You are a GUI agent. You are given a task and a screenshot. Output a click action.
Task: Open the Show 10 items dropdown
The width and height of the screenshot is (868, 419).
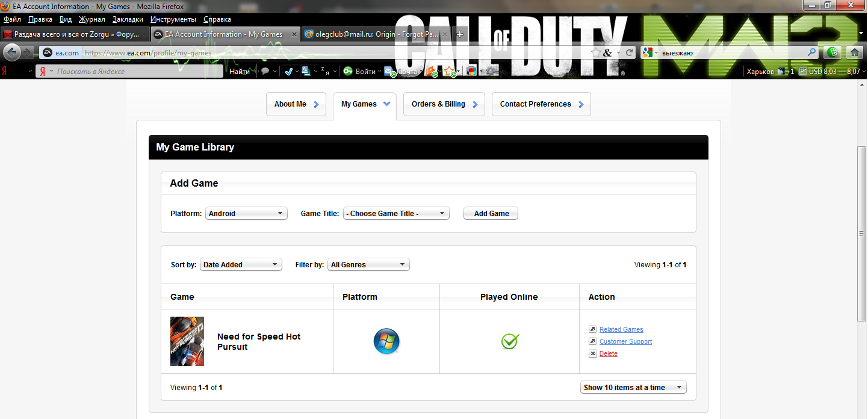(633, 387)
